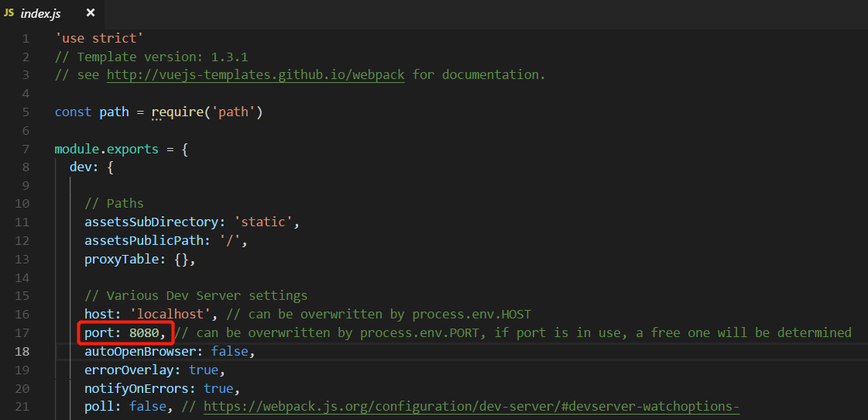The image size is (868, 420).
Task: Click line number 17 in gutter
Action: pyautogui.click(x=22, y=332)
